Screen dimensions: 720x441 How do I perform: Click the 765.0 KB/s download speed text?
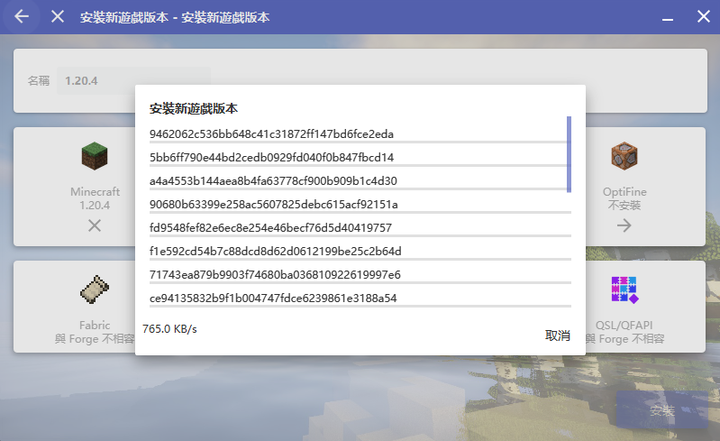(169, 329)
